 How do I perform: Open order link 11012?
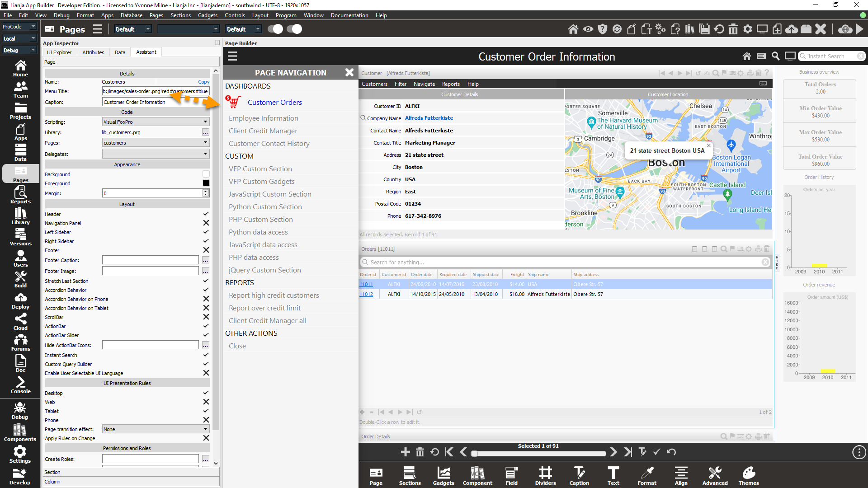tap(366, 294)
